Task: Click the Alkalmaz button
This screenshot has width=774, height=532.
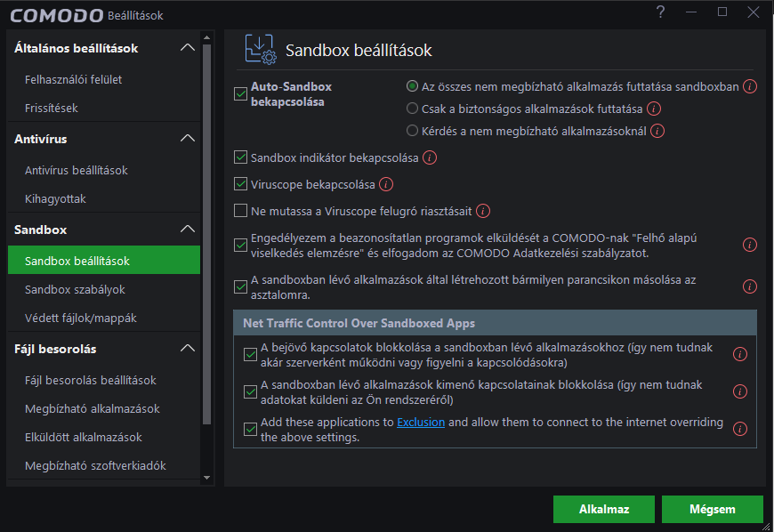Action: (x=604, y=509)
